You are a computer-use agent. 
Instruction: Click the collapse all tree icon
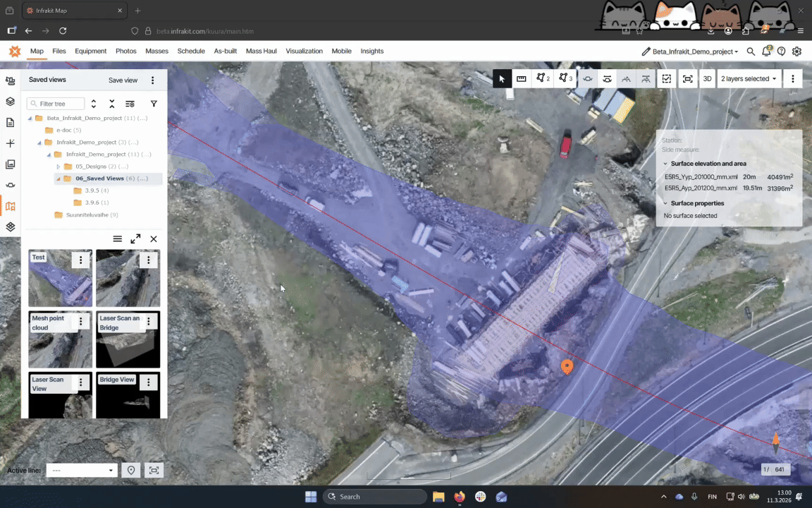click(111, 104)
